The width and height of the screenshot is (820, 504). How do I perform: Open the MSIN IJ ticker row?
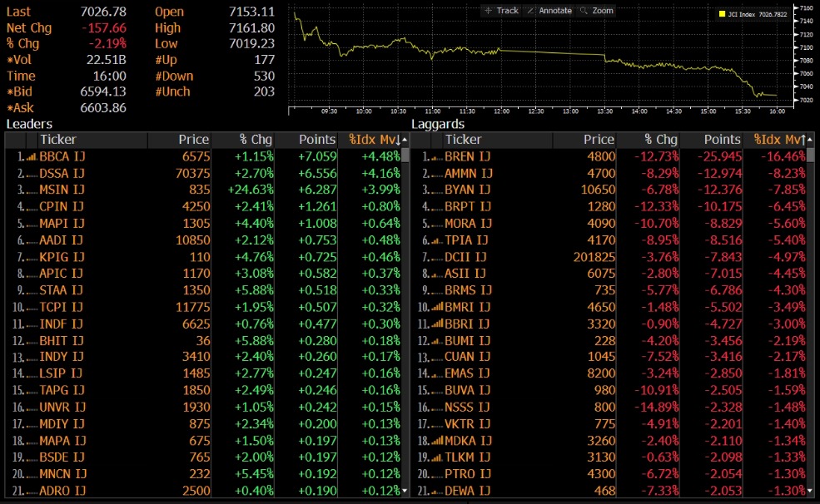click(x=62, y=190)
